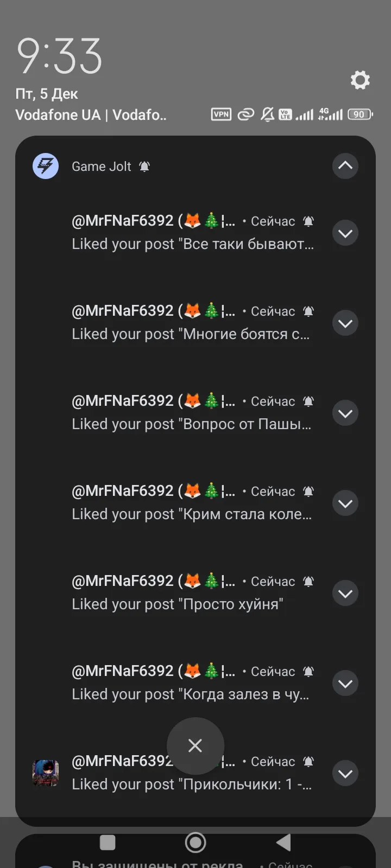Tap the 9:33 clock
This screenshot has width=391, height=868.
point(60,56)
